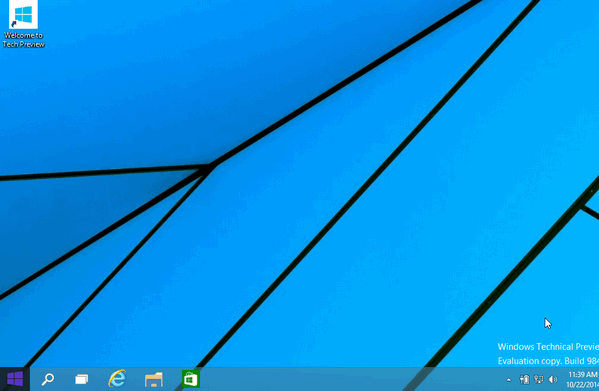Viewport: 599px width, 391px height.
Task: Click the power plug battery tray icon
Action: (x=524, y=379)
